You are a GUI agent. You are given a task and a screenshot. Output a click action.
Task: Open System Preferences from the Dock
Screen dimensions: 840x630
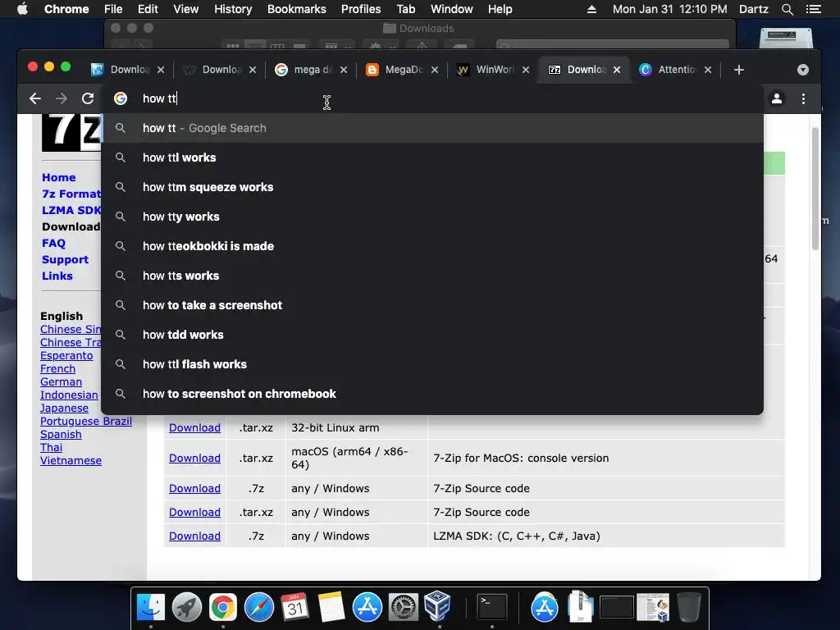coord(403,607)
